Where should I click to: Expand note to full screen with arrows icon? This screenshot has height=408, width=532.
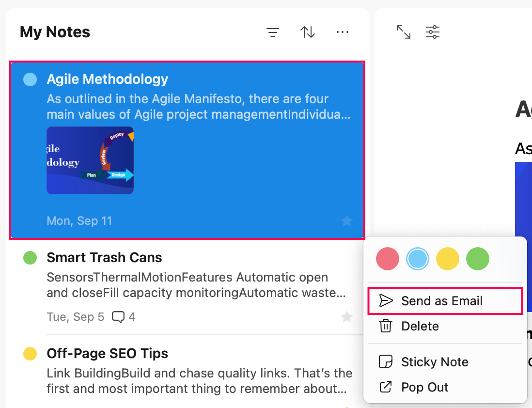coord(404,32)
